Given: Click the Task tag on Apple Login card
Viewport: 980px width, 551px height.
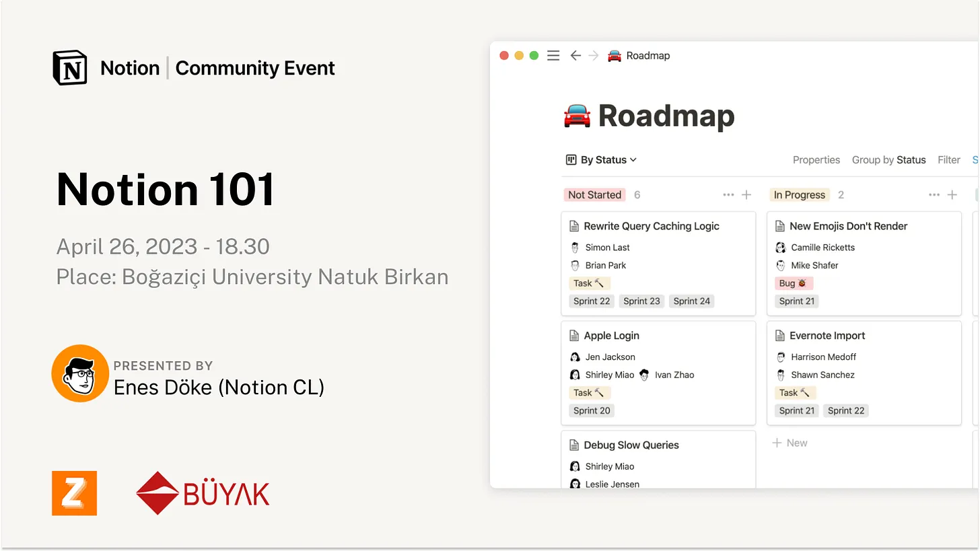Looking at the screenshot, I should tap(589, 393).
